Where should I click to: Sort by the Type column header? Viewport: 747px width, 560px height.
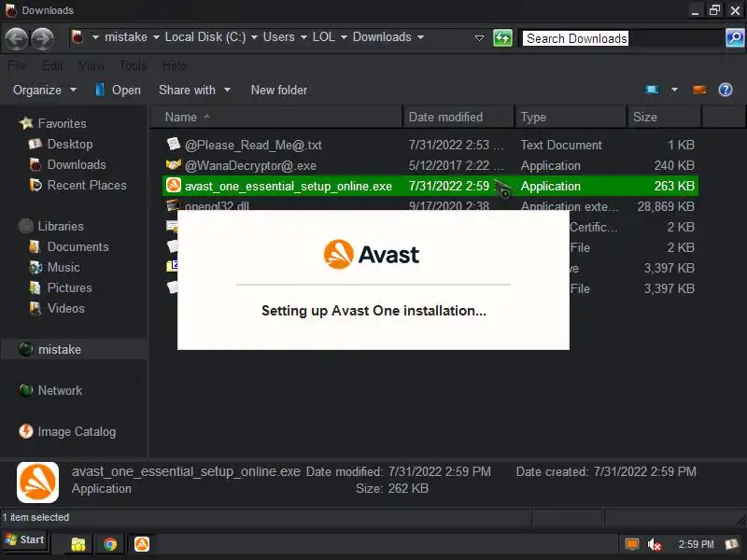(571, 117)
